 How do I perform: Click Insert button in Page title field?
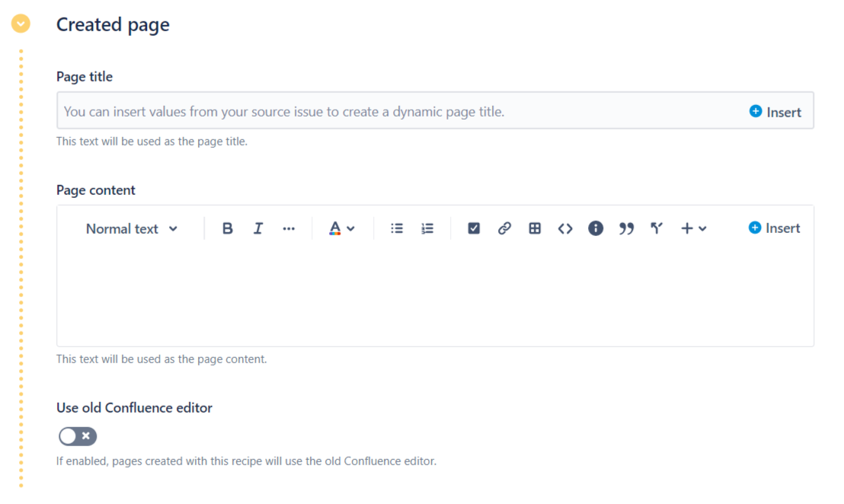tap(775, 112)
